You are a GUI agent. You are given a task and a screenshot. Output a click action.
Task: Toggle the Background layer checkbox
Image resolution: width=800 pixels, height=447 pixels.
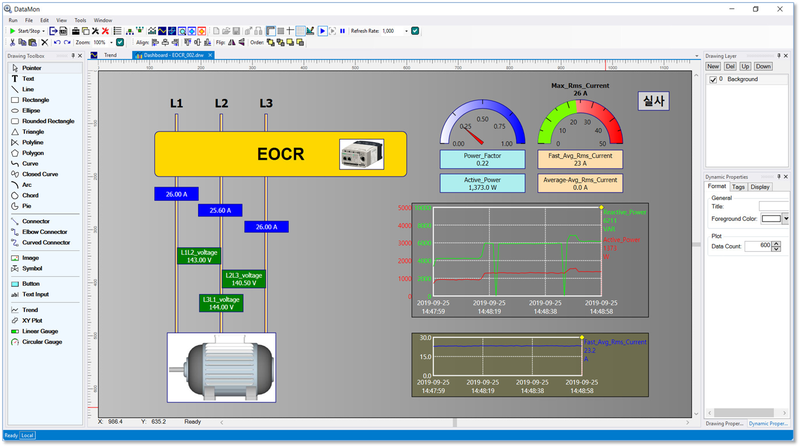click(713, 80)
